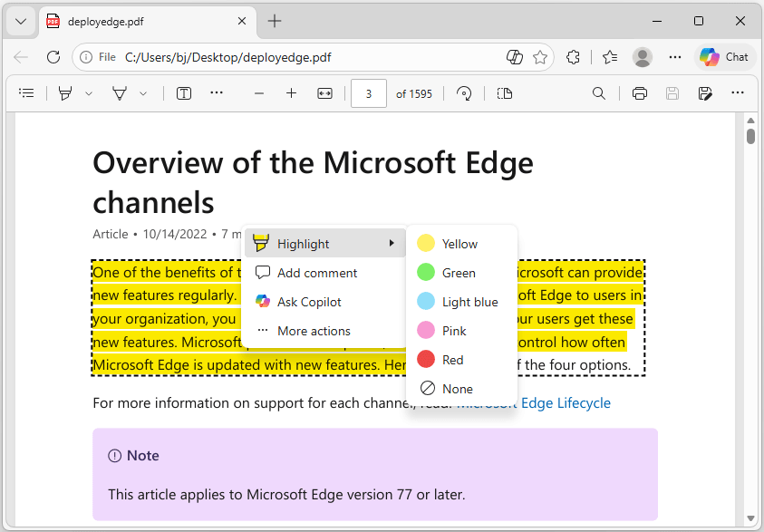Image resolution: width=764 pixels, height=532 pixels.
Task: Click the Fit to width icon
Action: tap(324, 92)
